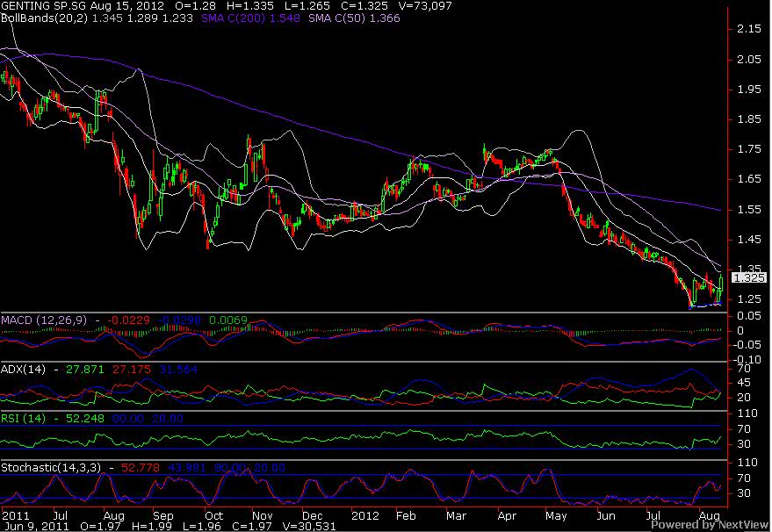772x532 pixels.
Task: Click the 'C=1.325' close value in header
Action: (363, 6)
